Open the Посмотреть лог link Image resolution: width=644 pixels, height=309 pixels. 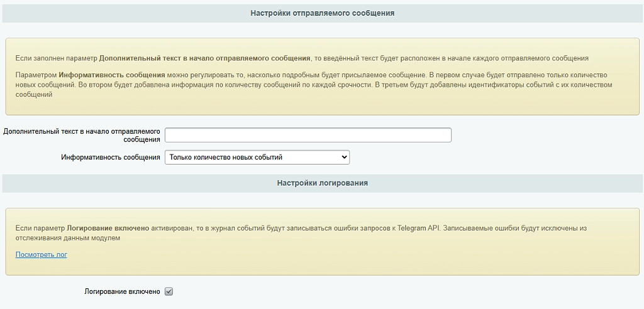42,254
